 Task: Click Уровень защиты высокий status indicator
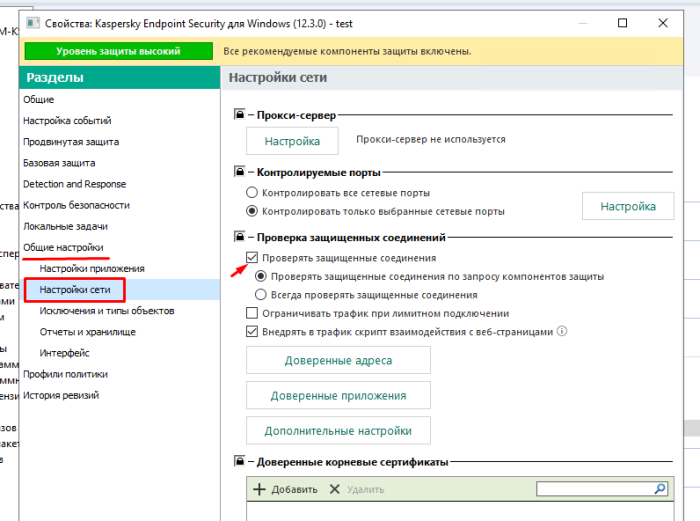coord(118,51)
